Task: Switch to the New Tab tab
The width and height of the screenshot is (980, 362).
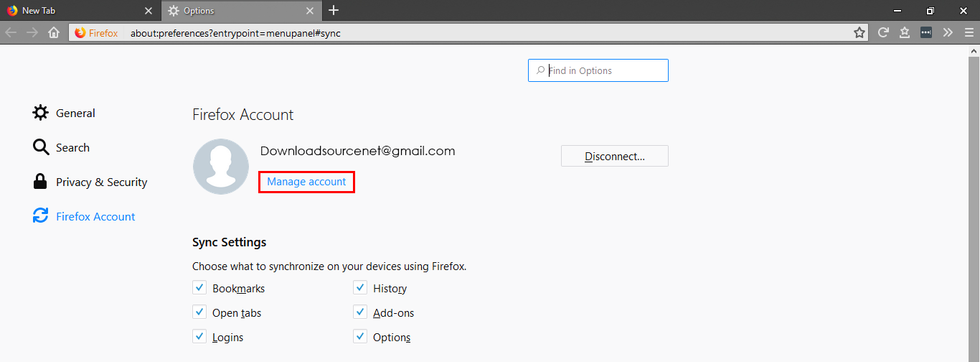Action: click(x=80, y=11)
